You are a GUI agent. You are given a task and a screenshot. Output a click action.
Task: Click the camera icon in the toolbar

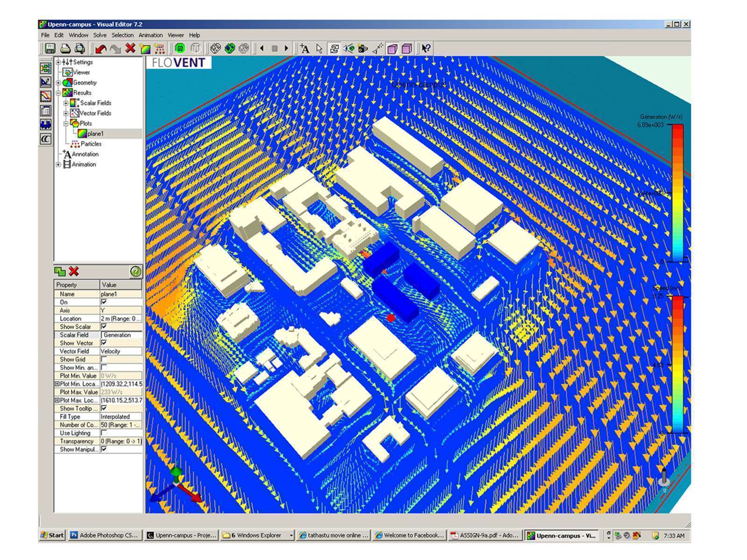point(363,49)
